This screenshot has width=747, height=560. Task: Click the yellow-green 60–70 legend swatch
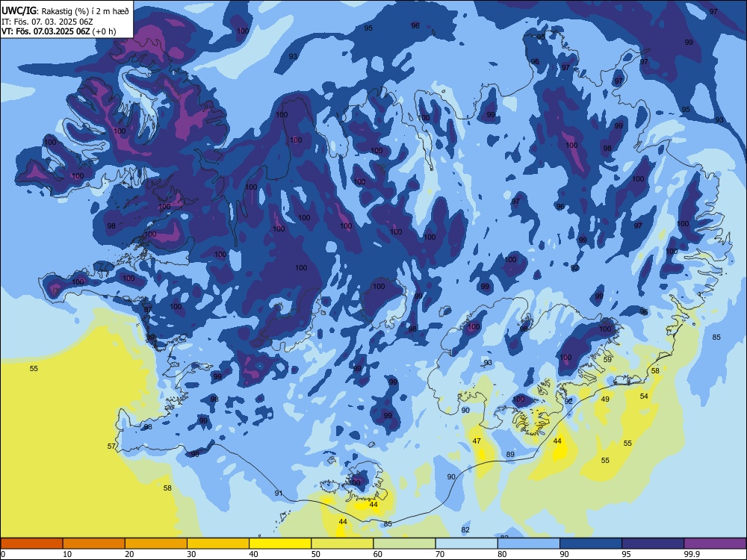coord(404,544)
